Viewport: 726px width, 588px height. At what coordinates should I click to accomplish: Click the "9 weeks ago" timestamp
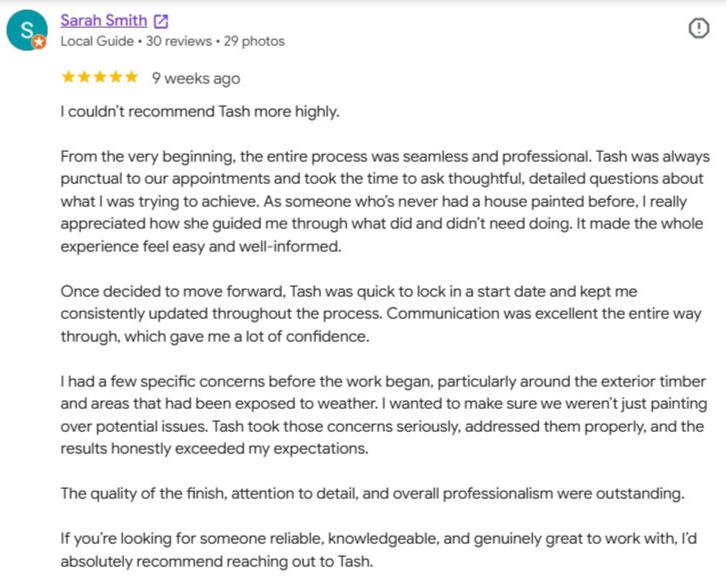pyautogui.click(x=196, y=78)
